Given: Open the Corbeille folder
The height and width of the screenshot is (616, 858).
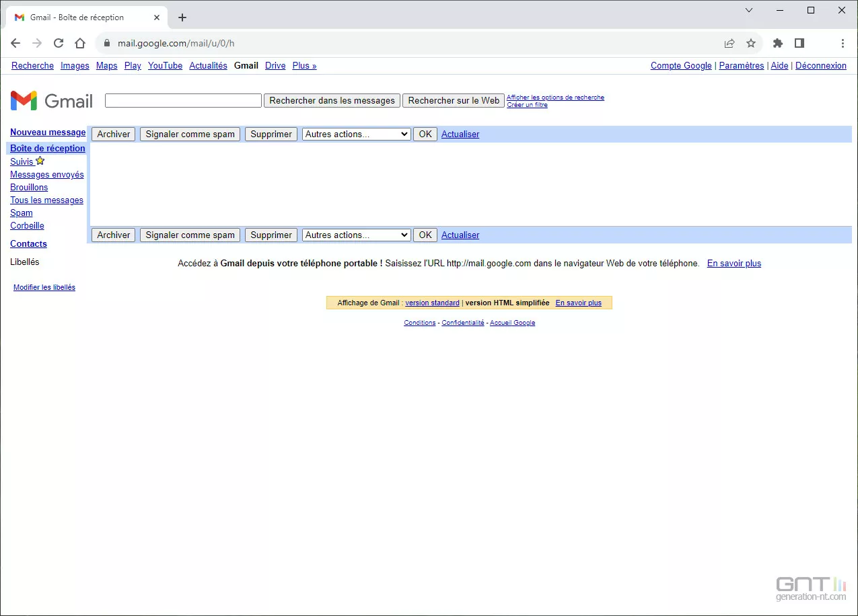Looking at the screenshot, I should click(x=27, y=225).
